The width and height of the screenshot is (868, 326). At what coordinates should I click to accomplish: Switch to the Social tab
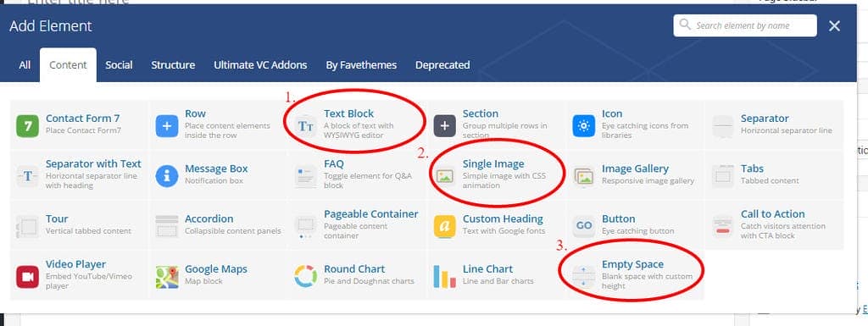pyautogui.click(x=119, y=64)
